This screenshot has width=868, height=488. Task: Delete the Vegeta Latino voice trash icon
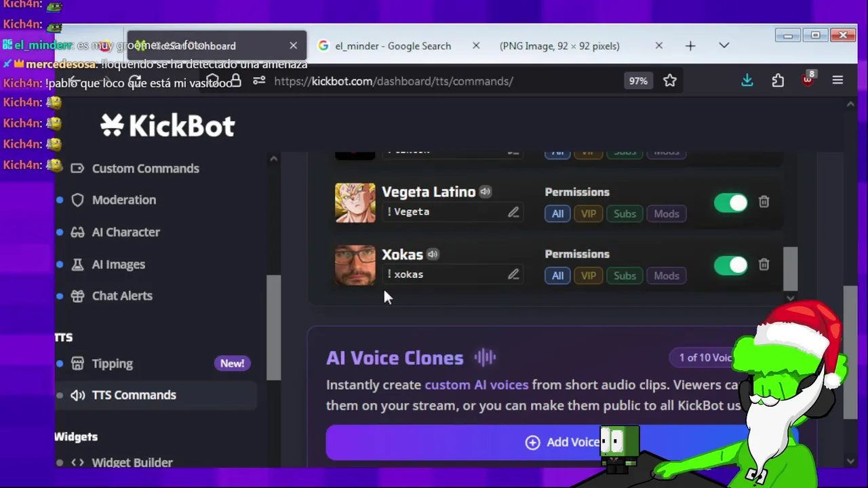[x=764, y=202]
